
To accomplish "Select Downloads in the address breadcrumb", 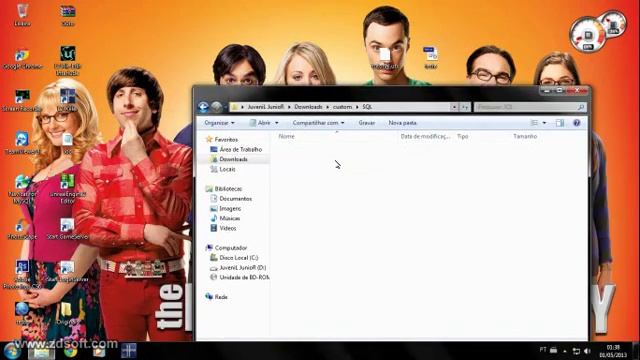I will tap(308, 107).
